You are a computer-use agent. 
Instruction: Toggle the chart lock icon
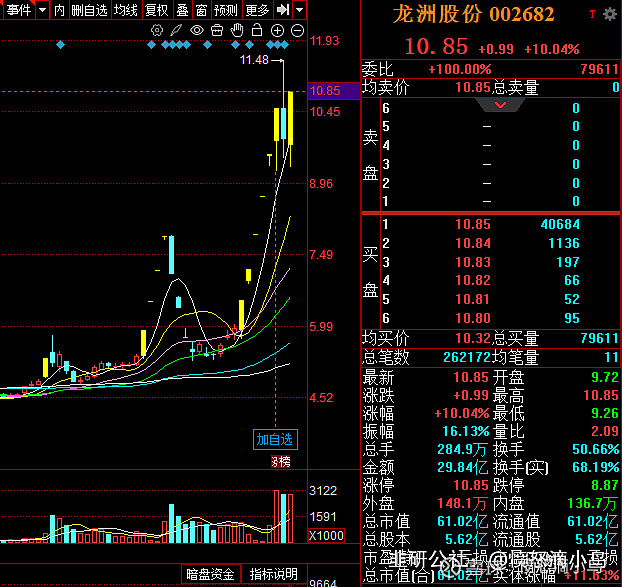[x=257, y=30]
